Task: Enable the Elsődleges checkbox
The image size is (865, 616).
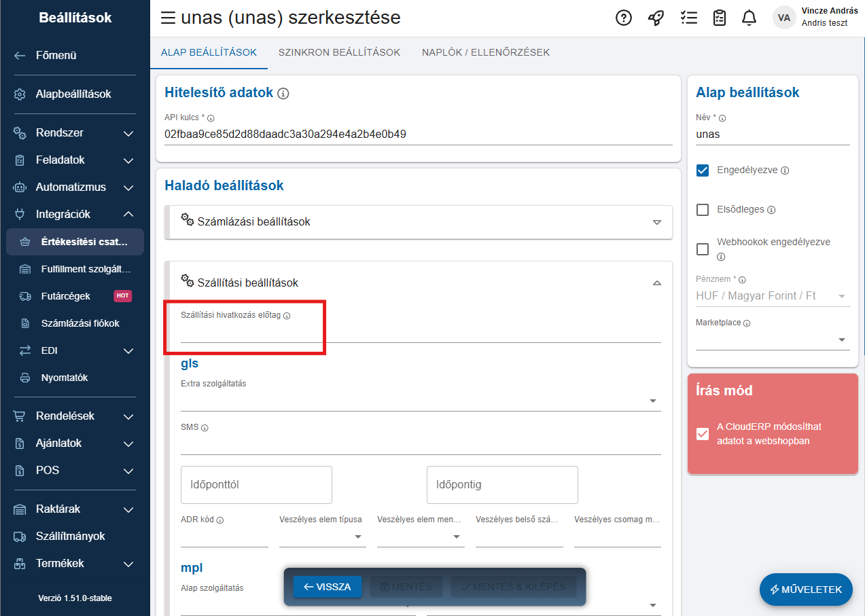Action: (703, 210)
